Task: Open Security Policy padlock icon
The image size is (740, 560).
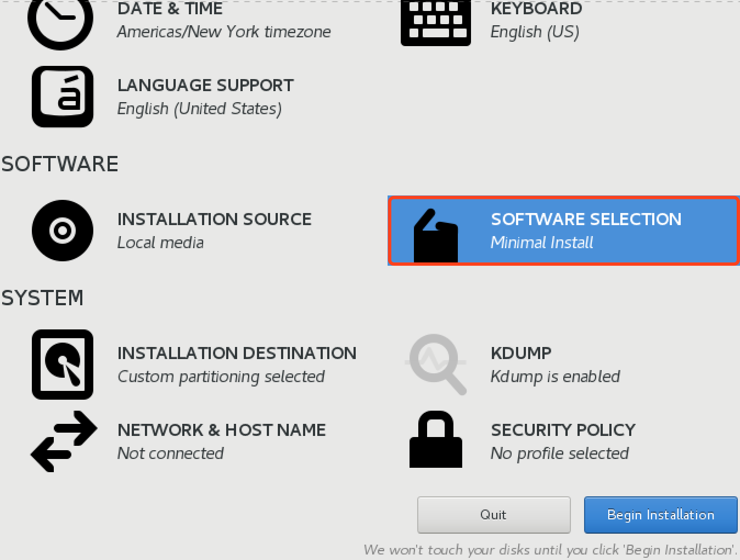Action: point(436,439)
